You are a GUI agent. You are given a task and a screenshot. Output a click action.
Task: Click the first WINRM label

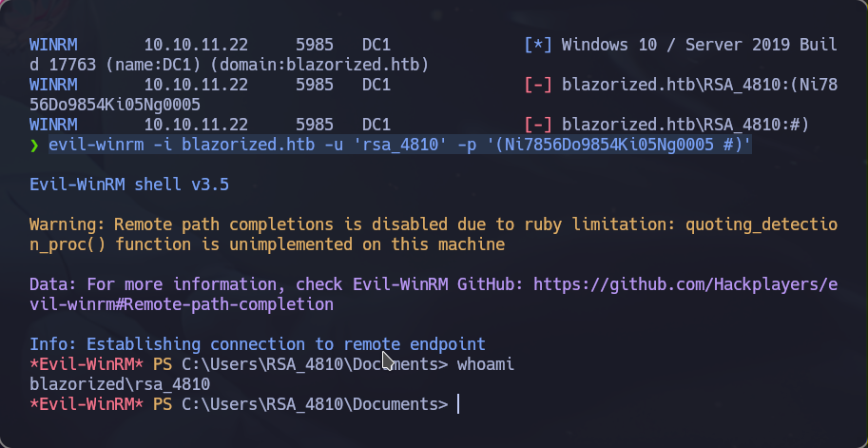[x=53, y=45]
